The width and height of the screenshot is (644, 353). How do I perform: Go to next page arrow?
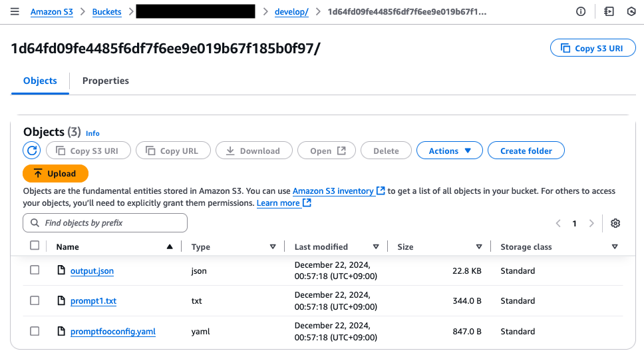click(591, 223)
